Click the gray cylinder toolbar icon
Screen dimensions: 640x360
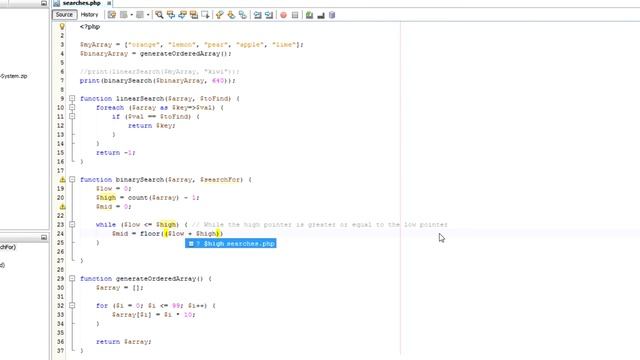click(332, 15)
